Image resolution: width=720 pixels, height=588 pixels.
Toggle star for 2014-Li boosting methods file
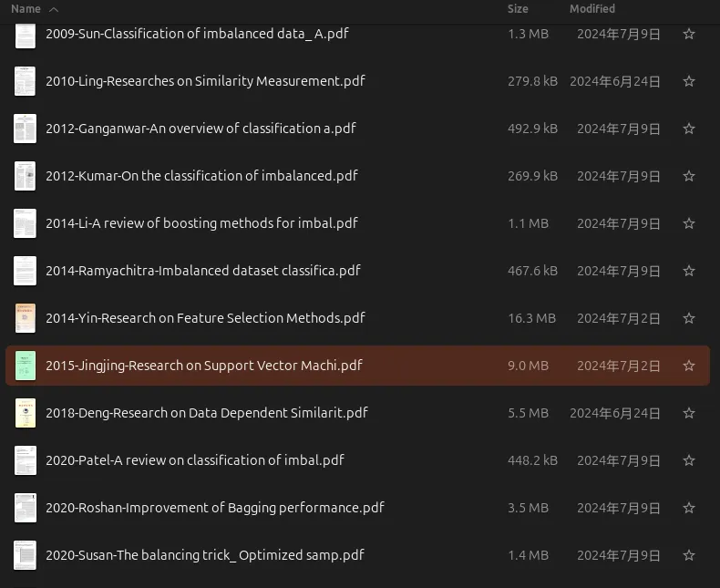(x=689, y=223)
